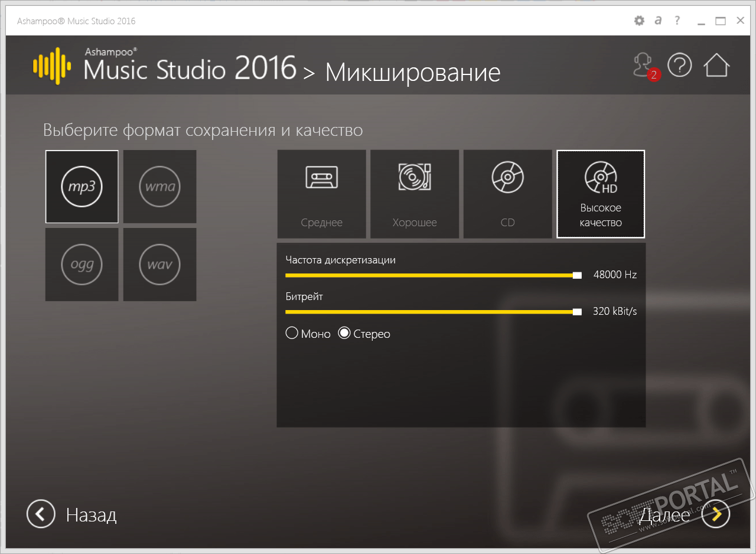Click the Music Studio 2016 header title

pos(190,67)
